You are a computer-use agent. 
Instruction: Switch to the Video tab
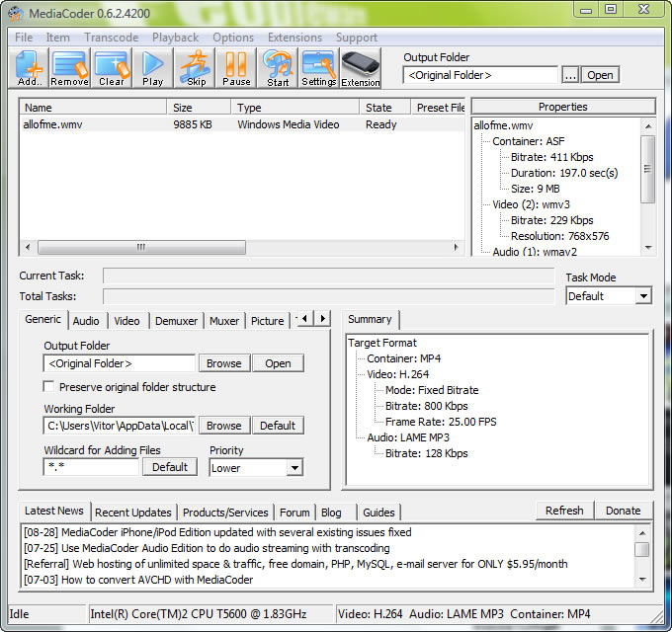(126, 321)
